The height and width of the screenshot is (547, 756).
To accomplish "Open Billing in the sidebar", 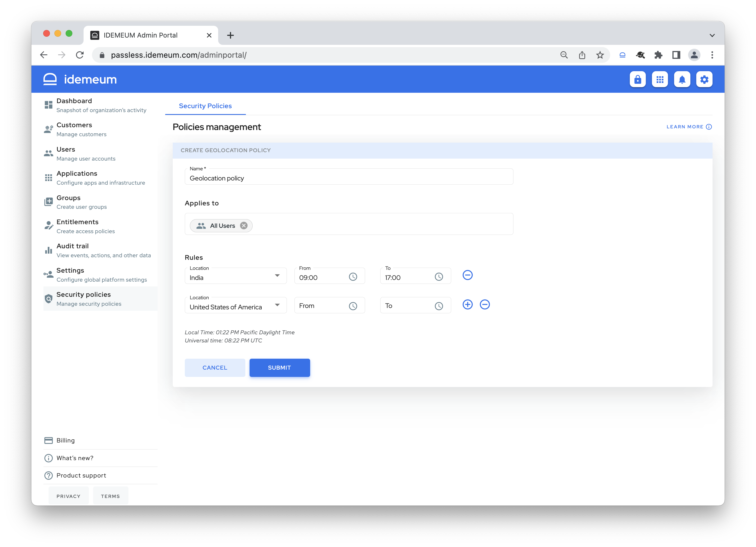I will [x=100, y=440].
